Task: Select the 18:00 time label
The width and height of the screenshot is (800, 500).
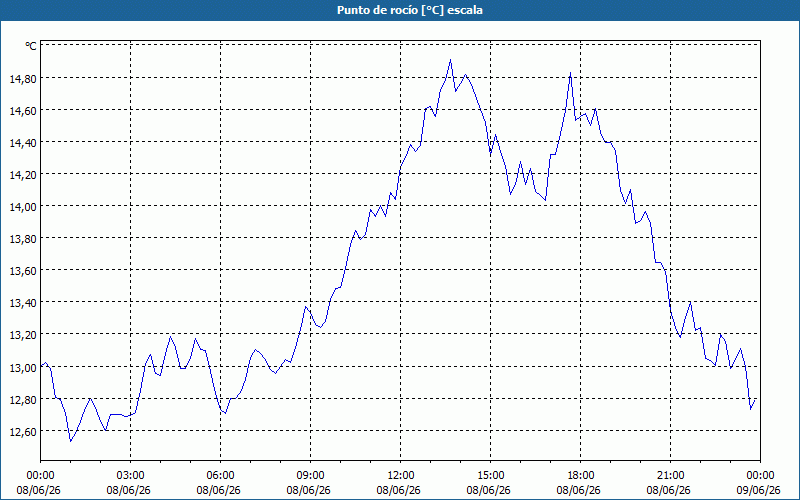Action: [x=581, y=476]
